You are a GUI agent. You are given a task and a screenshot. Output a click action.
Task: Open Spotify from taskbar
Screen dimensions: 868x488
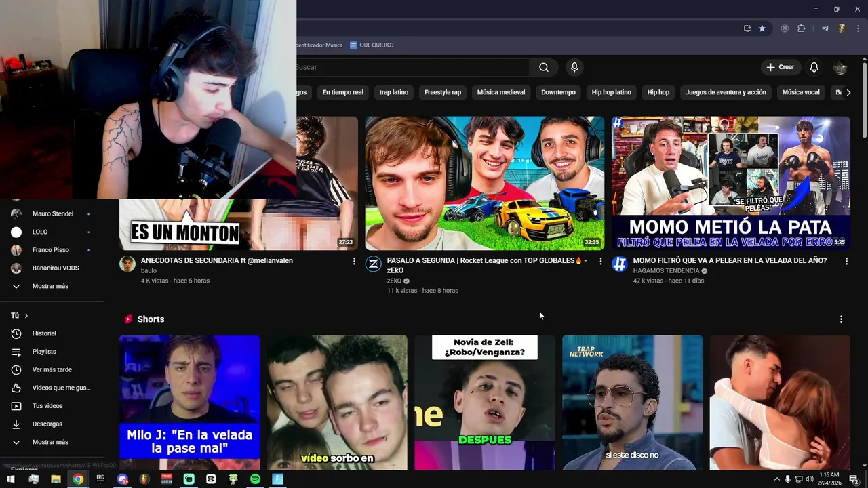point(255,479)
